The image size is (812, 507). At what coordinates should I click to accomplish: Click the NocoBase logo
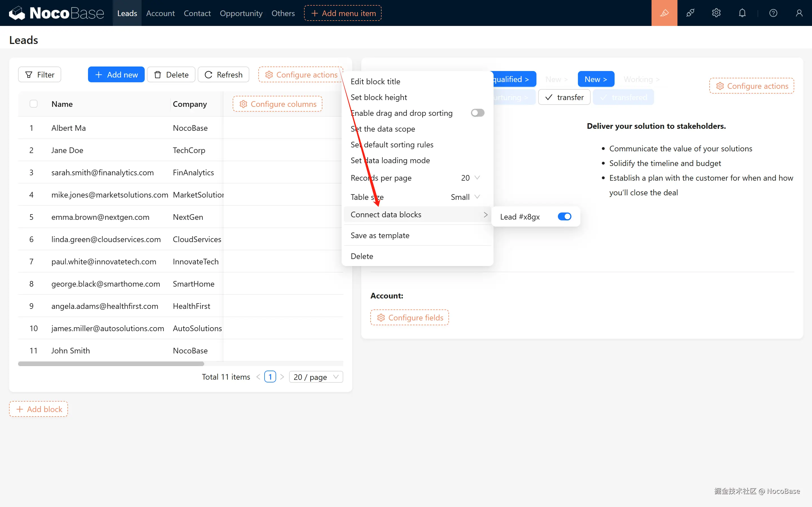[56, 13]
